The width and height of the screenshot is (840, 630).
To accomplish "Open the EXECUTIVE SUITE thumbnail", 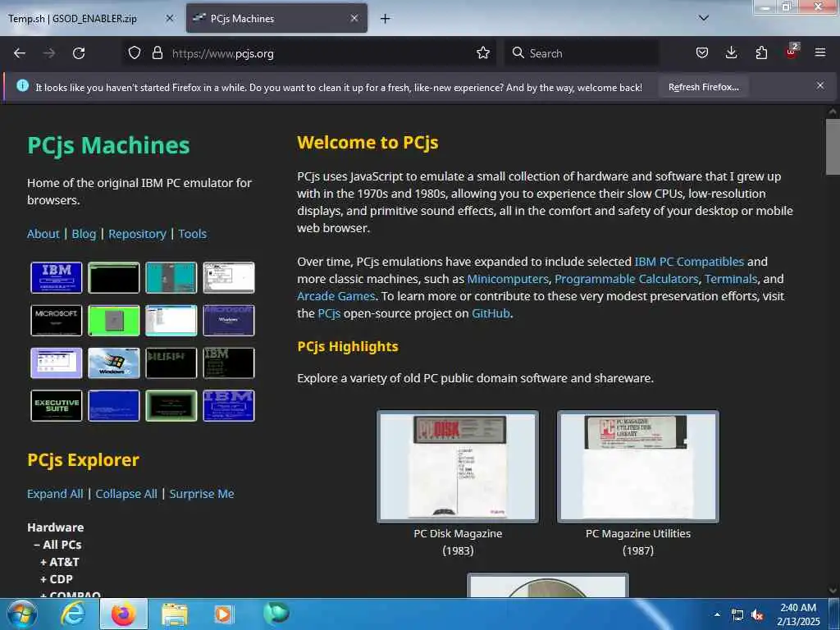I will click(x=57, y=405).
